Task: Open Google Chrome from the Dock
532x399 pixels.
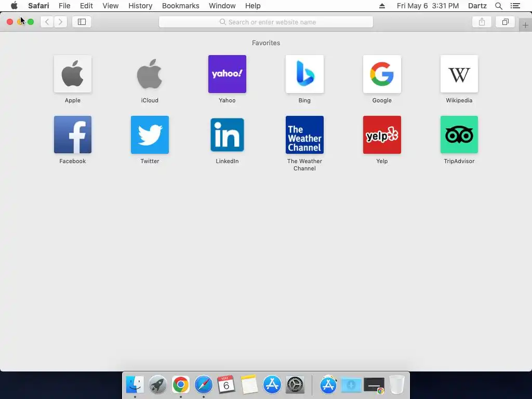Action: tap(180, 385)
